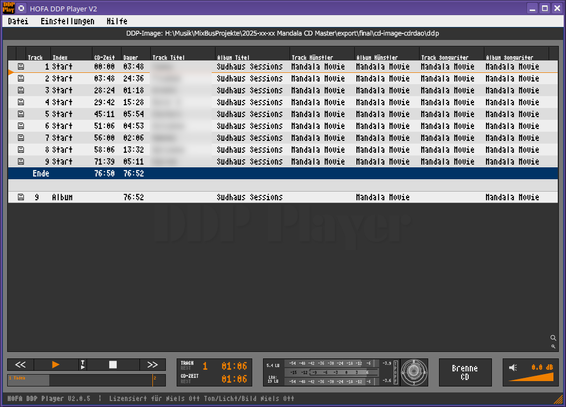Click the save icon of the Album row
The image size is (566, 407).
21,197
